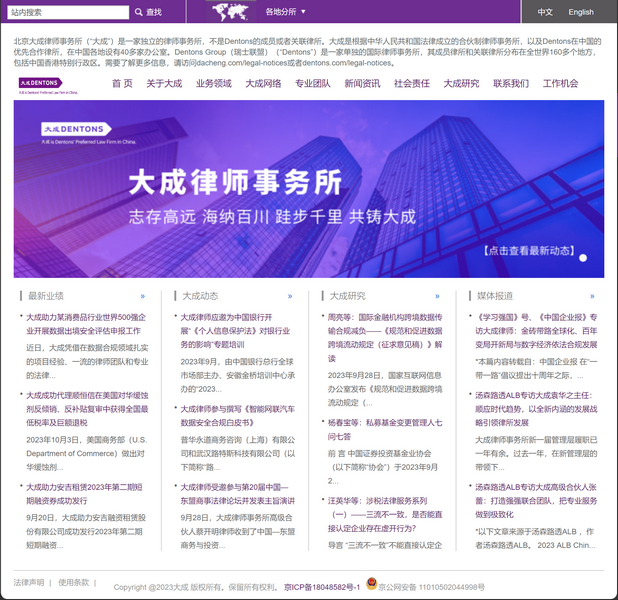Open the 法律声明 footer link
This screenshot has height=600, width=618.
pos(29,582)
